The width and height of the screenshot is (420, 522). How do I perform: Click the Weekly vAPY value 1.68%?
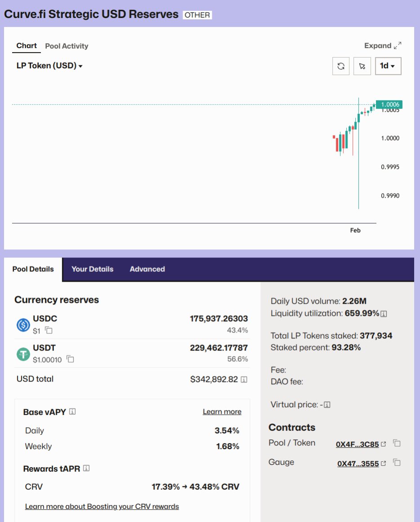tap(228, 446)
